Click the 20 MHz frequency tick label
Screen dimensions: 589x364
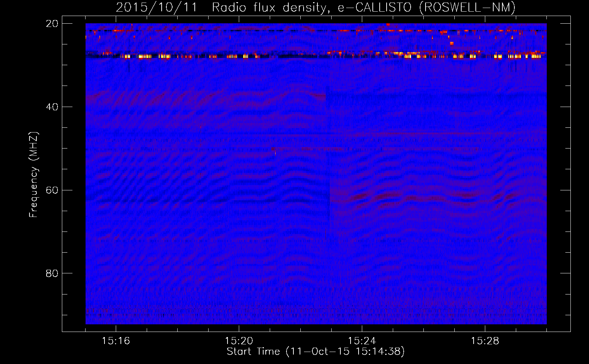pyautogui.click(x=52, y=24)
